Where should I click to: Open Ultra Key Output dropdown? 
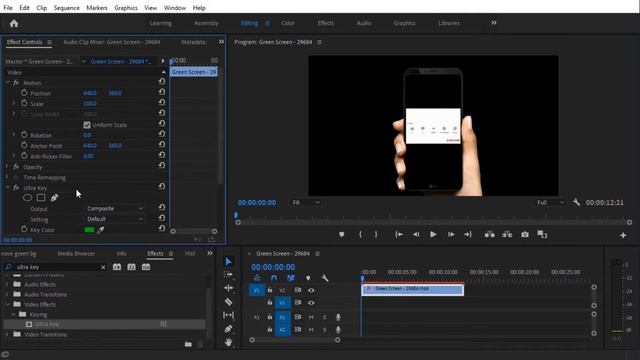click(114, 209)
